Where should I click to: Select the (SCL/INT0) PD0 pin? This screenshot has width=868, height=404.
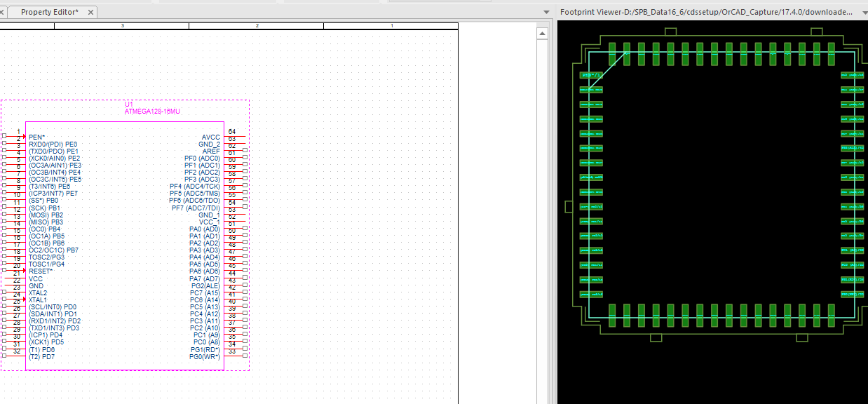point(53,307)
